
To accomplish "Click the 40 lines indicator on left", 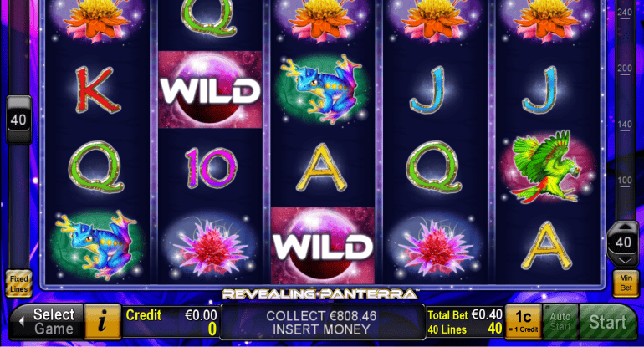I will (18, 120).
